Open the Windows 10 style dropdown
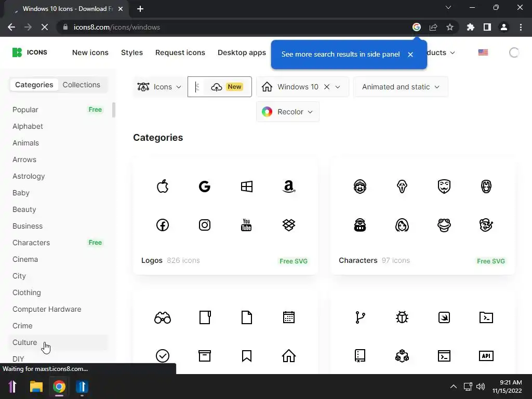Viewport: 532px width, 399px height. 338,87
